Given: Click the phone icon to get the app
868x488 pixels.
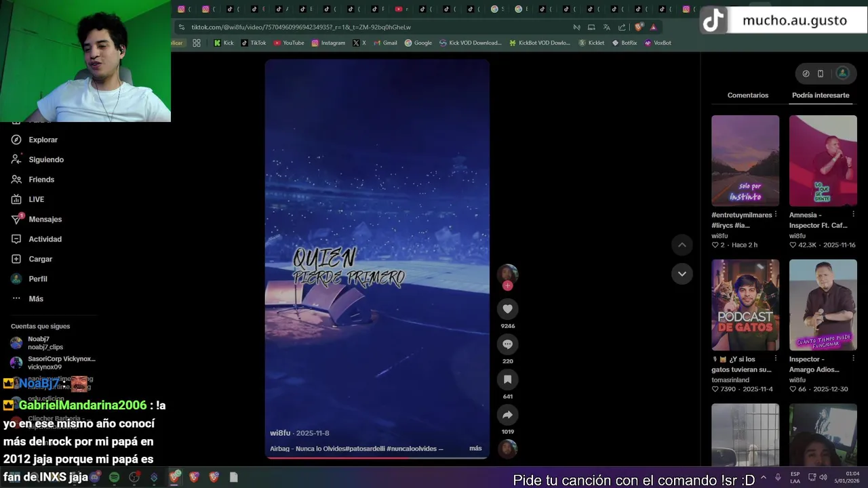Looking at the screenshot, I should point(821,73).
